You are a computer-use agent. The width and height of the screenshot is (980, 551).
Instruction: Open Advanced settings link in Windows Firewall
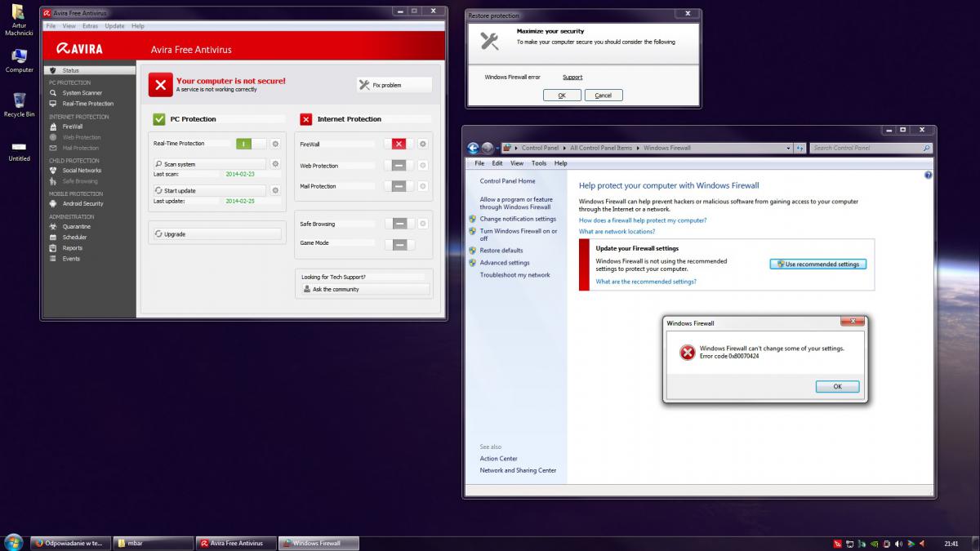click(x=505, y=263)
